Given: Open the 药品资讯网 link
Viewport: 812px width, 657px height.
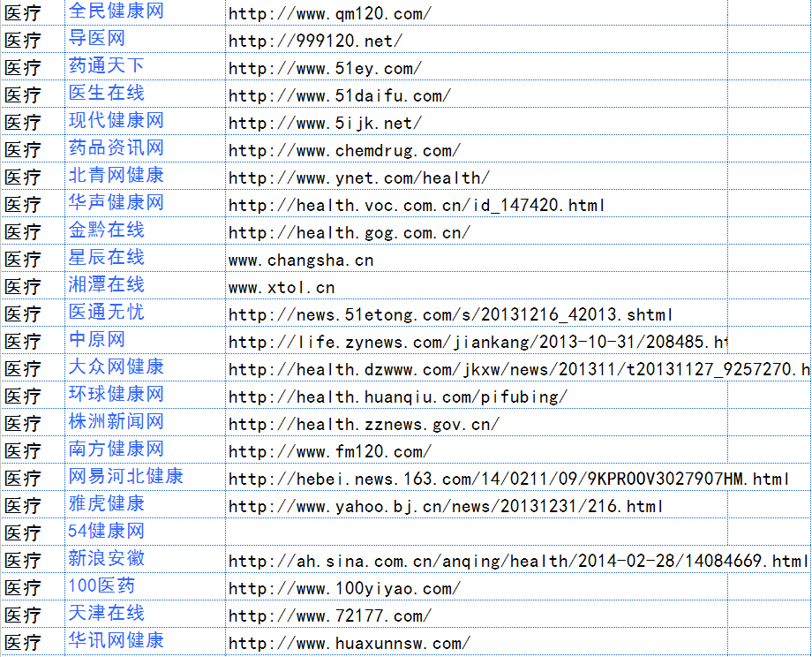Looking at the screenshot, I should tap(116, 148).
